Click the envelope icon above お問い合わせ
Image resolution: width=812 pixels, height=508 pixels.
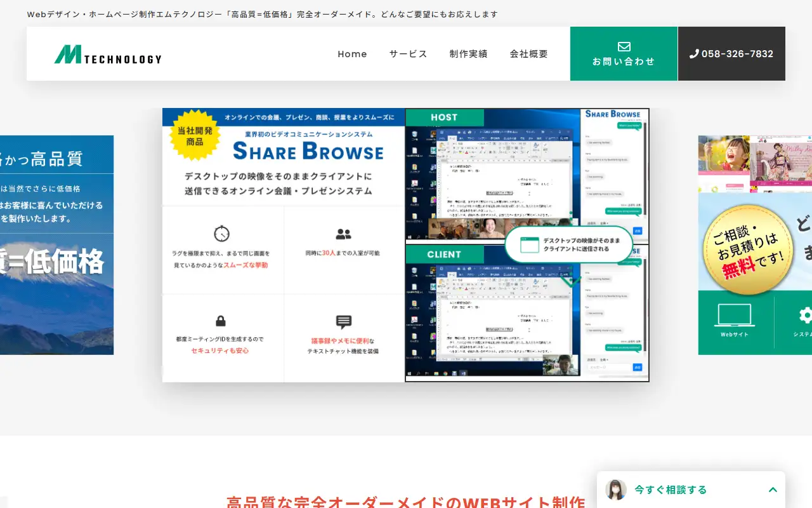click(x=624, y=46)
